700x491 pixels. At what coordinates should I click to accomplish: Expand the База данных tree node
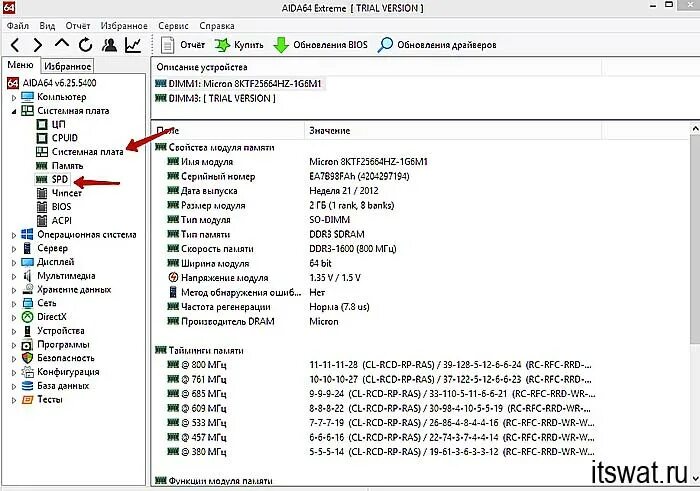pyautogui.click(x=14, y=387)
